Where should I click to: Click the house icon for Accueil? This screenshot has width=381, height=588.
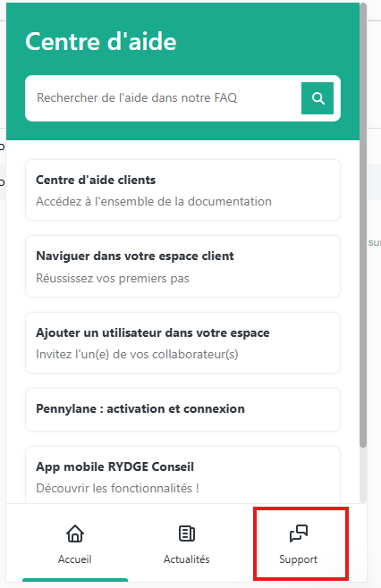(75, 533)
